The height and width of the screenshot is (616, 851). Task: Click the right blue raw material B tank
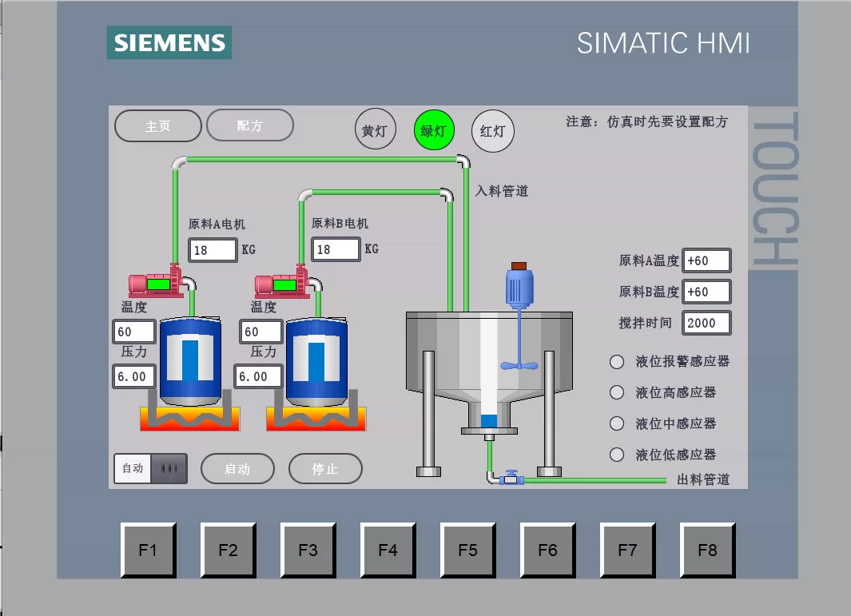pos(316,361)
